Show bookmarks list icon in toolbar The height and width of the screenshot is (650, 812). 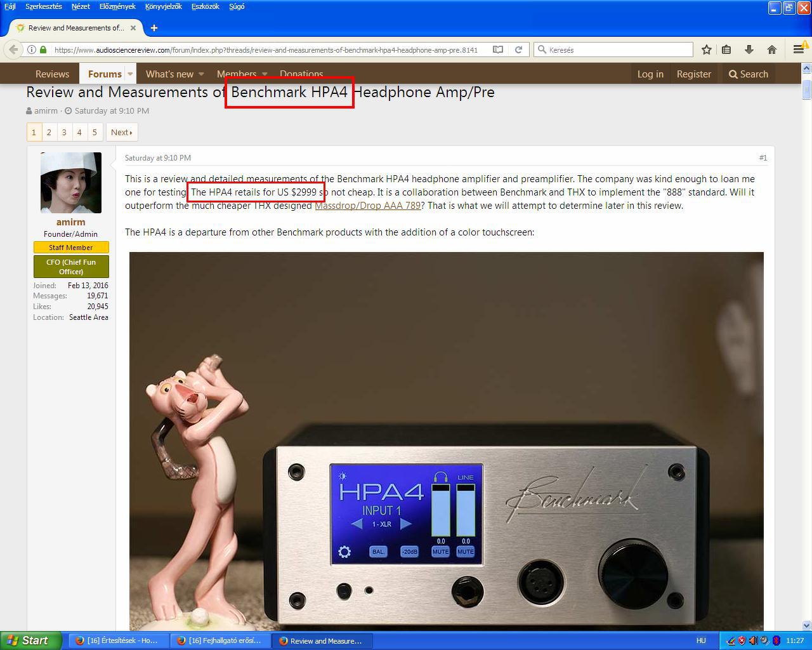pos(727,50)
